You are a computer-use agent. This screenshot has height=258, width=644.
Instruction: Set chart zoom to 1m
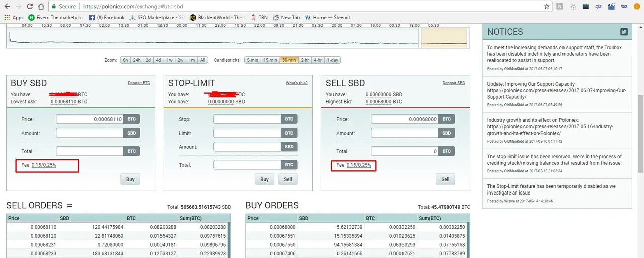(192, 60)
